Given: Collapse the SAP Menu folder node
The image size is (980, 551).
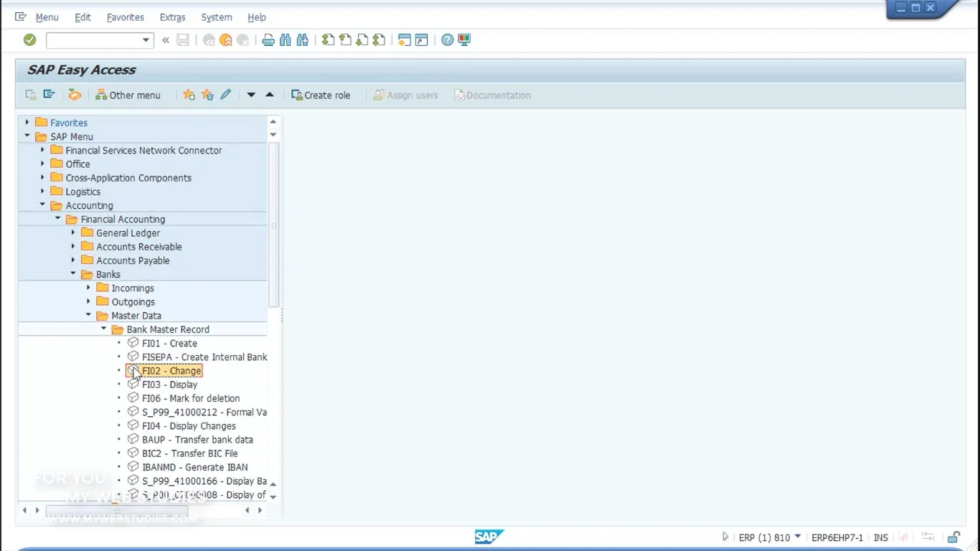Looking at the screenshot, I should (27, 136).
